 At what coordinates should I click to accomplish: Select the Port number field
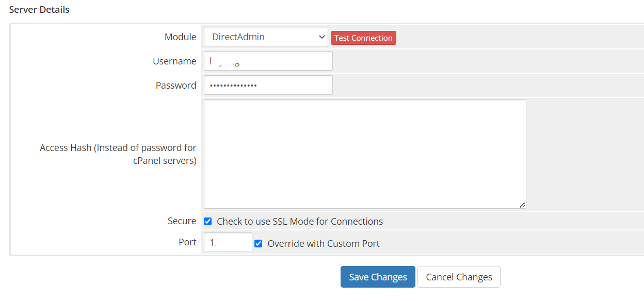click(228, 243)
